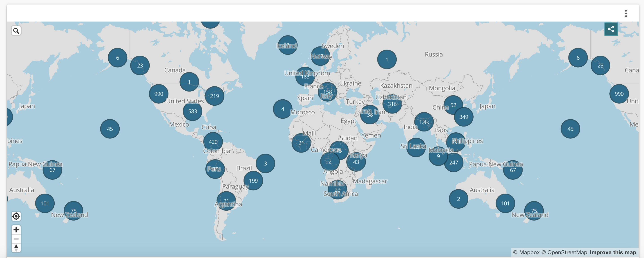Screen dimensions: 644x258
Task: Toggle map pitch with the arrow control
Action: (x=16, y=247)
